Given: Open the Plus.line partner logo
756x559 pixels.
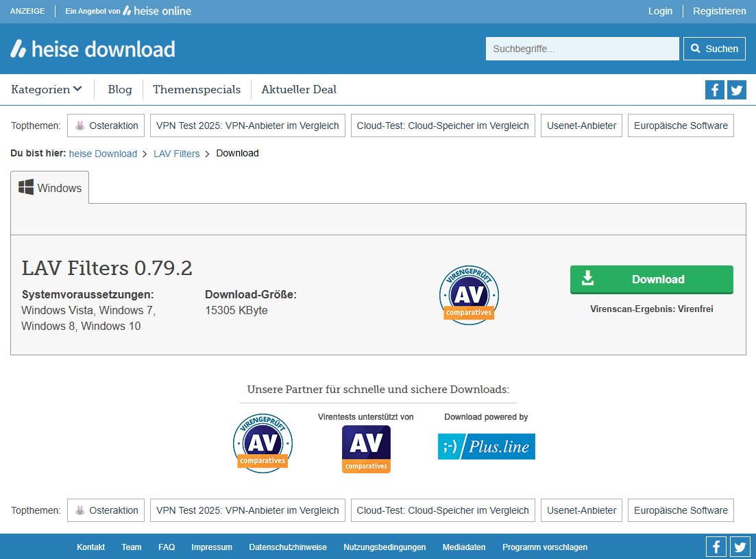Looking at the screenshot, I should tap(487, 447).
